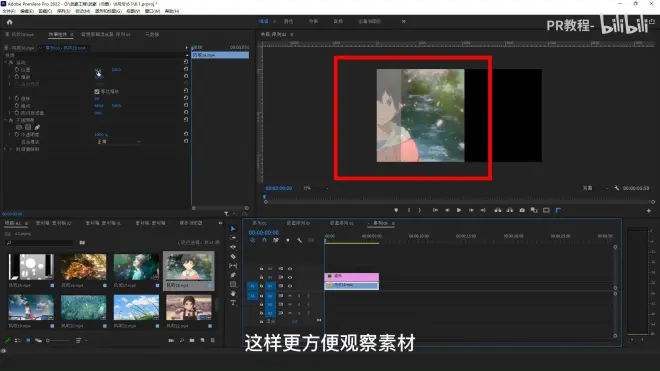
Task: Open the Button Editor plus icon
Action: tap(649, 211)
